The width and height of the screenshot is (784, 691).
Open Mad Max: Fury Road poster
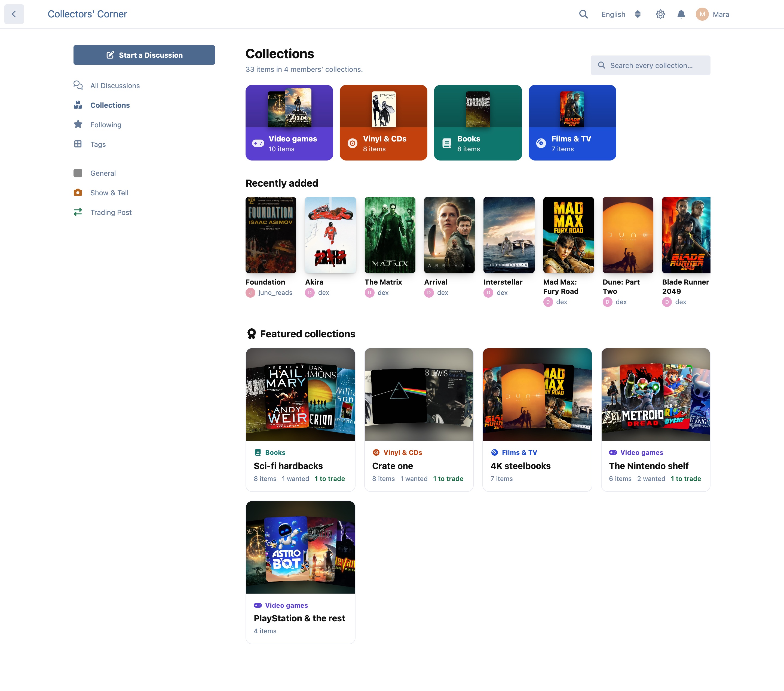tap(568, 235)
